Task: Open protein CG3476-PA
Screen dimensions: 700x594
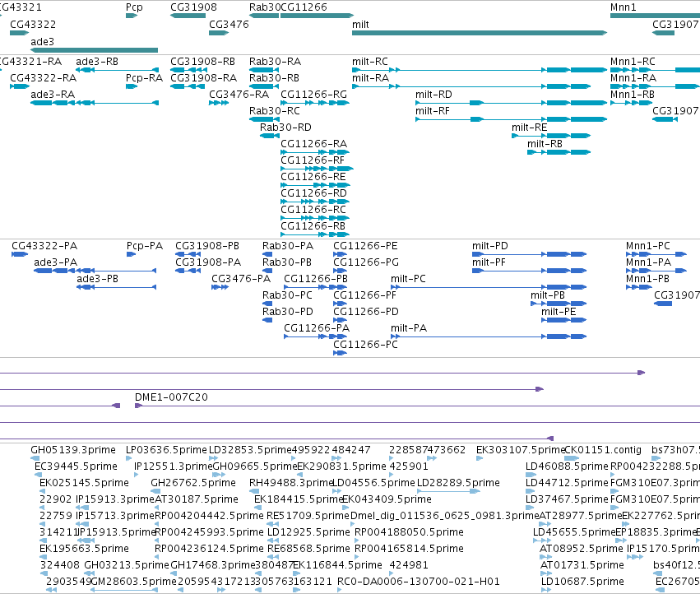Action: pos(241,279)
